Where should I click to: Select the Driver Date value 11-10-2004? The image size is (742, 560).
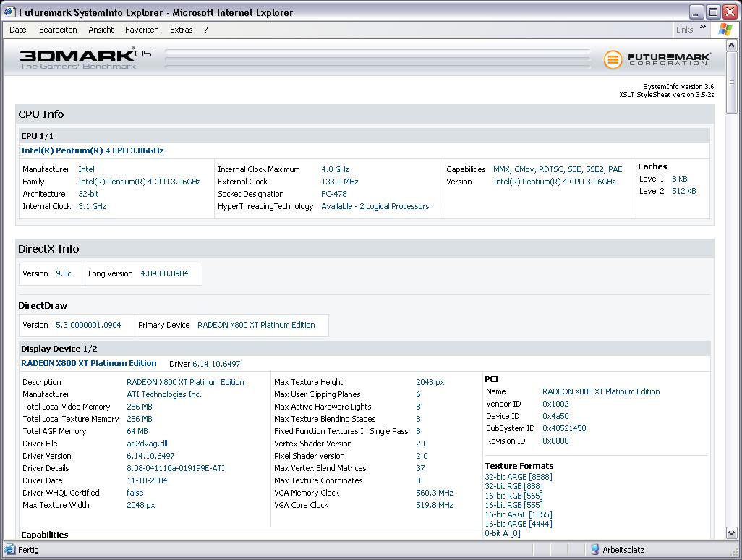(x=147, y=480)
